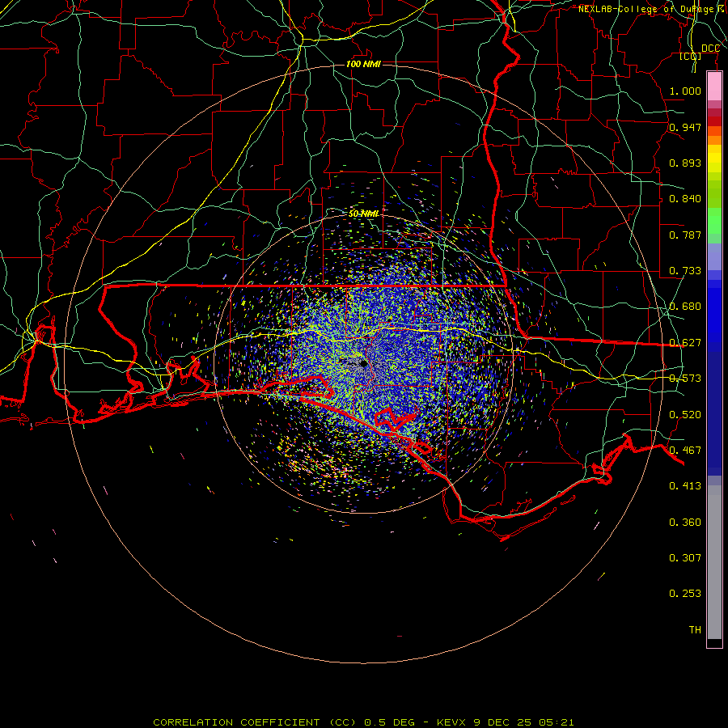Image resolution: width=728 pixels, height=728 pixels.
Task: Click the TH threshold label on the legend
Action: [695, 630]
